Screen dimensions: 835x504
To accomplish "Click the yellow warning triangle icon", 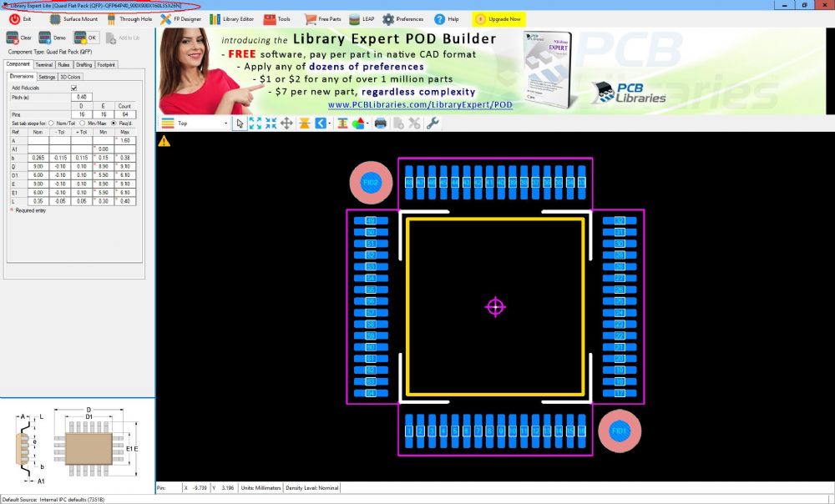I will pos(164,141).
